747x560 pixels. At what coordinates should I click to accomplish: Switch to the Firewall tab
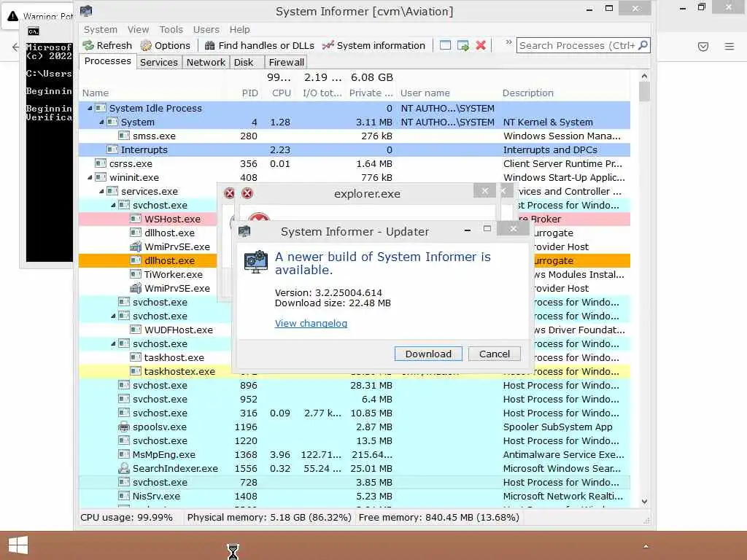click(286, 63)
